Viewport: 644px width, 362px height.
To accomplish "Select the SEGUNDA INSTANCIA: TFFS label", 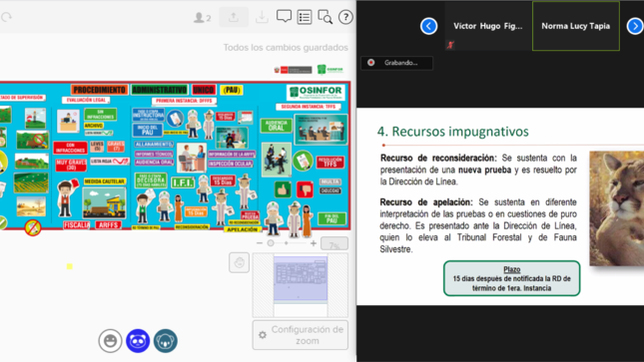I will tap(309, 107).
